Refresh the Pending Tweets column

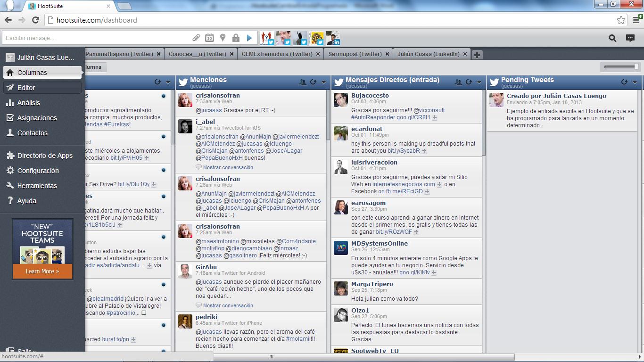click(x=624, y=82)
